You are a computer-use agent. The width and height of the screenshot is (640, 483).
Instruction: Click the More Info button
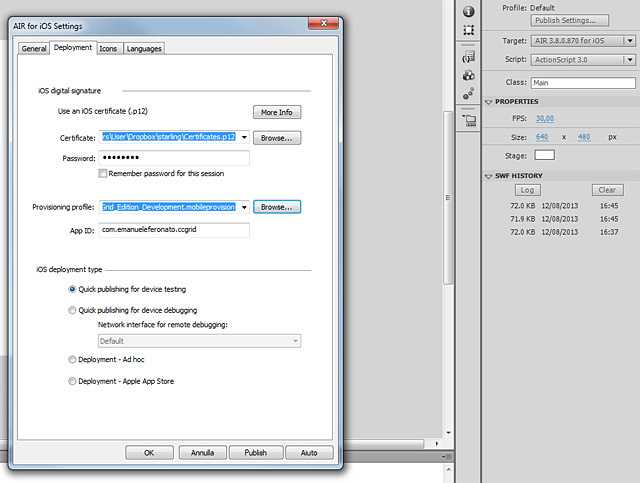[276, 112]
